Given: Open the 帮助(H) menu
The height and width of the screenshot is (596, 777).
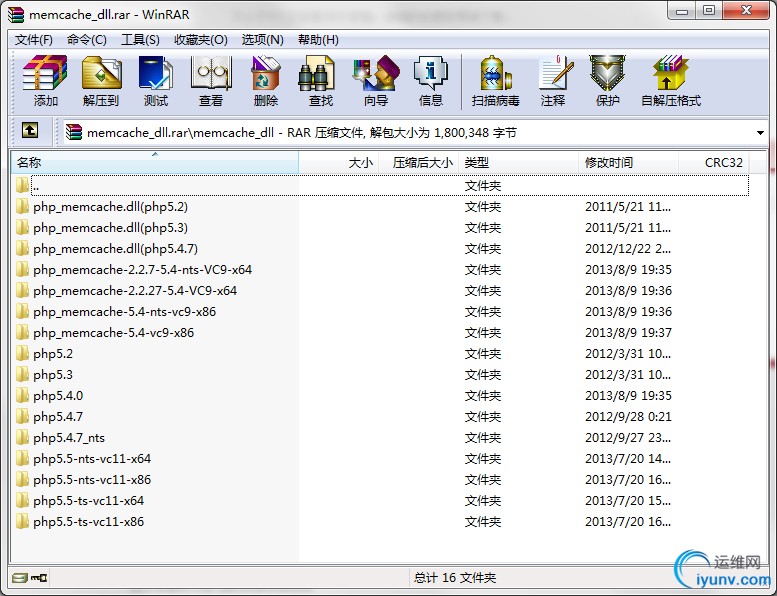Looking at the screenshot, I should 318,40.
